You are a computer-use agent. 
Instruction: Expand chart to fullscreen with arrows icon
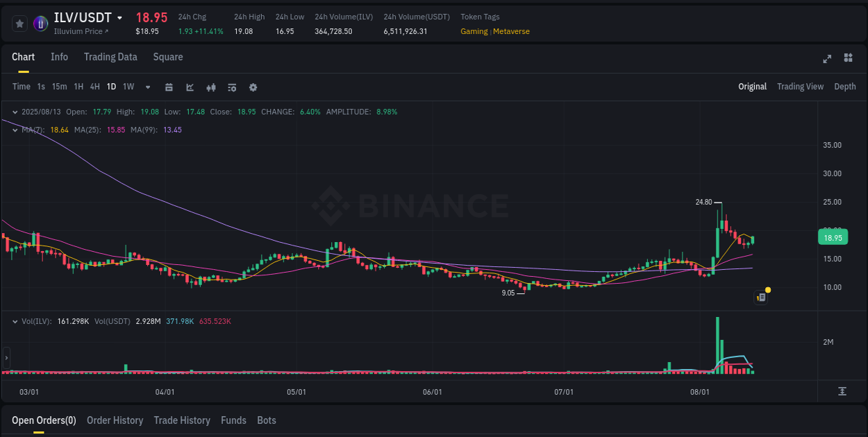826,59
